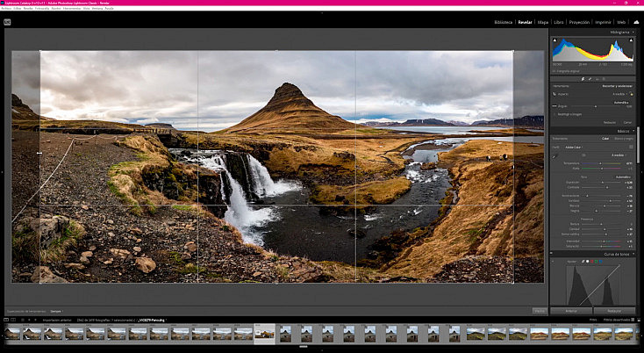Collapse the Curva de tonos panel

click(x=633, y=254)
